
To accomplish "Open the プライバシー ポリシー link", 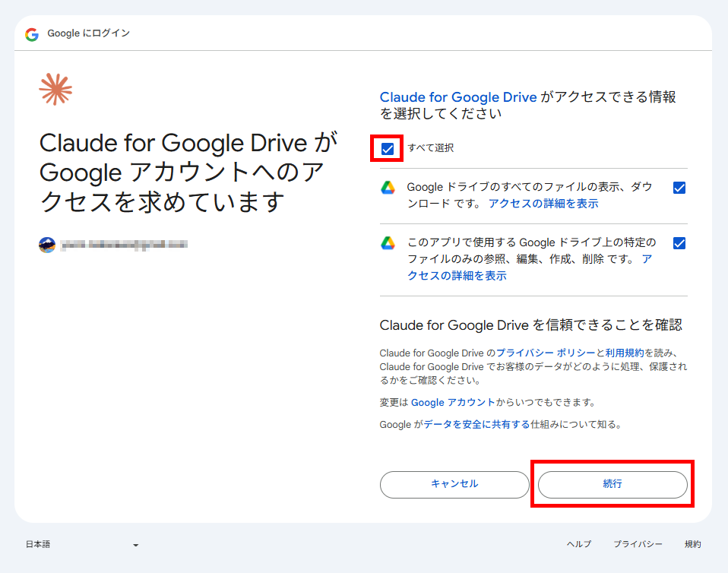I will [x=546, y=353].
